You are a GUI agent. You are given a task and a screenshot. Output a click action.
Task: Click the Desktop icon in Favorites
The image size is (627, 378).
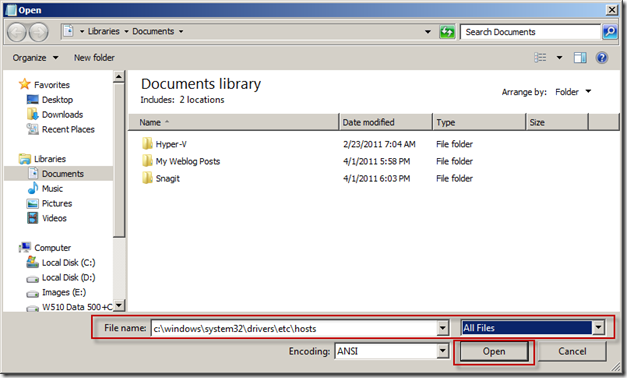pos(32,99)
